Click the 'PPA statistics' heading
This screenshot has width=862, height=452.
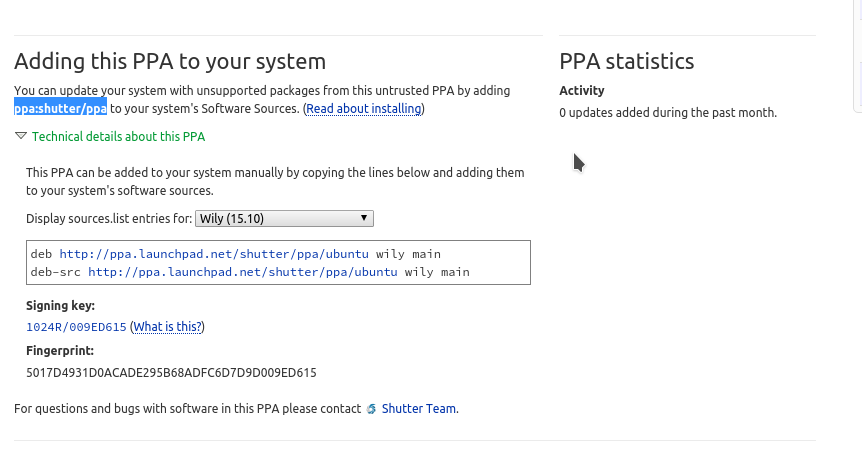[x=626, y=61]
